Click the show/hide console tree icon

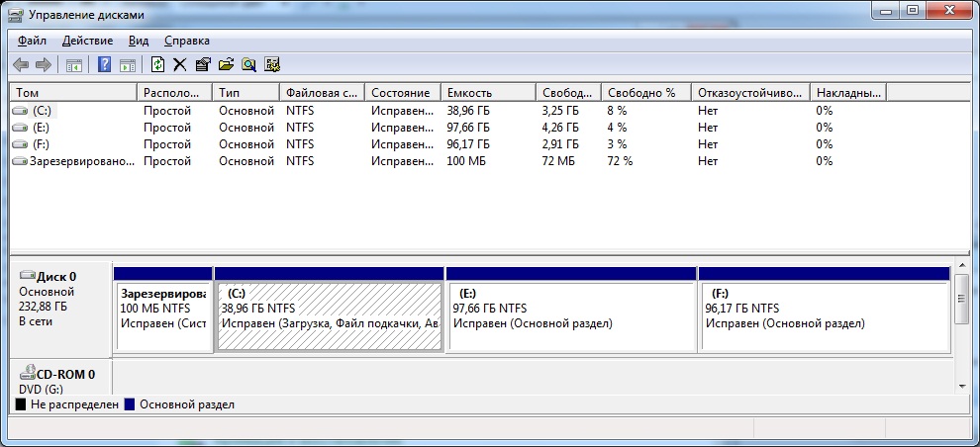pos(73,65)
